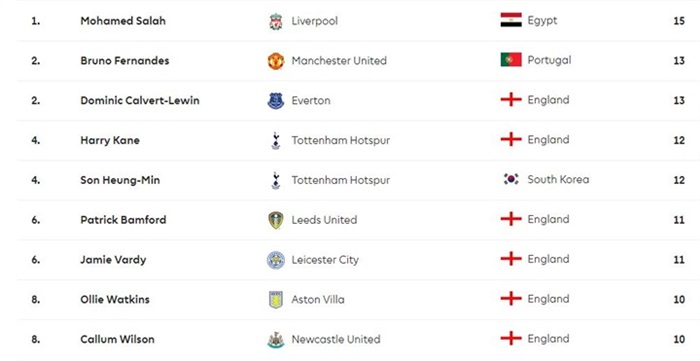This screenshot has height=361, width=700.
Task: Click the Leeds United crest
Action: tap(276, 220)
